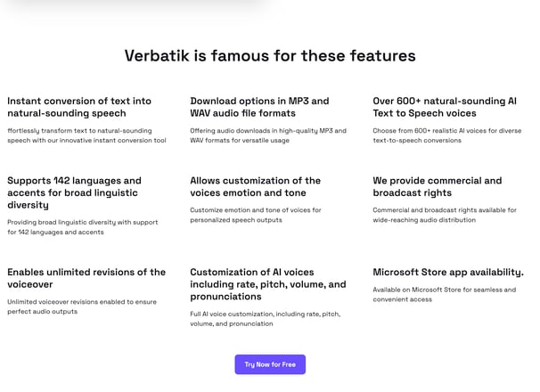The height and width of the screenshot is (392, 540).
Task: Click the Allows customization of voices heading
Action: [255, 186]
